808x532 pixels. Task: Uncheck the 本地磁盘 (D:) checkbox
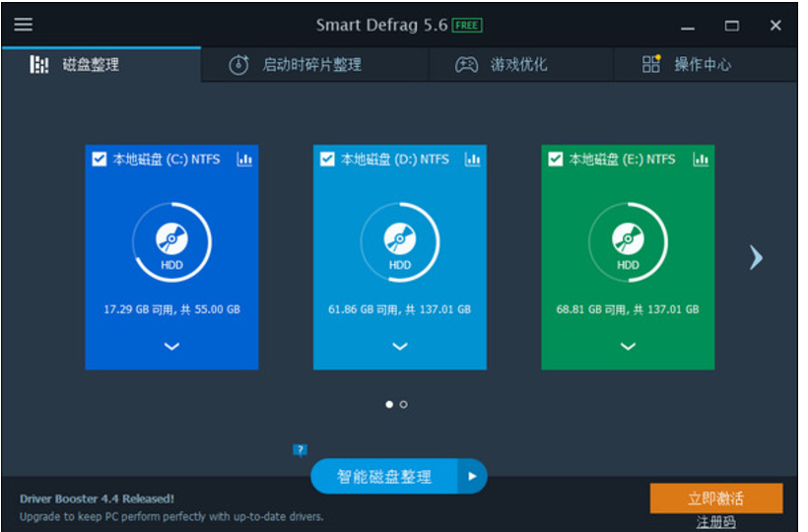(328, 160)
